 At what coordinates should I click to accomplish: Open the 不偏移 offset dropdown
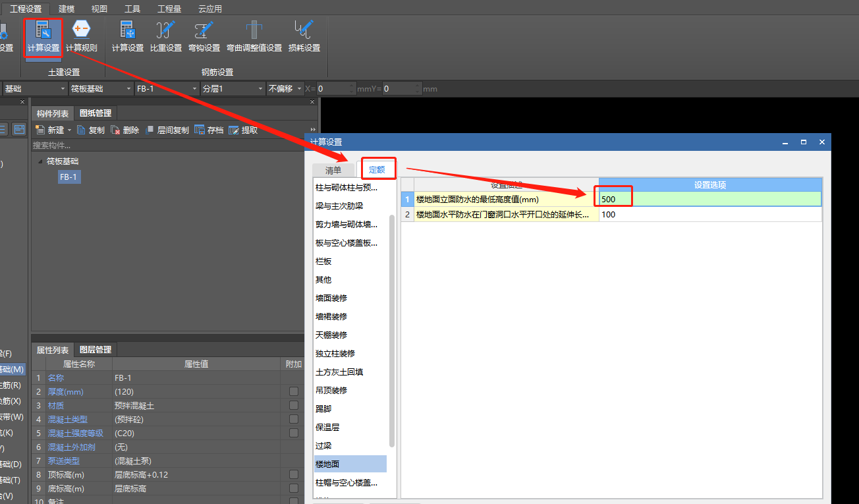pos(285,88)
